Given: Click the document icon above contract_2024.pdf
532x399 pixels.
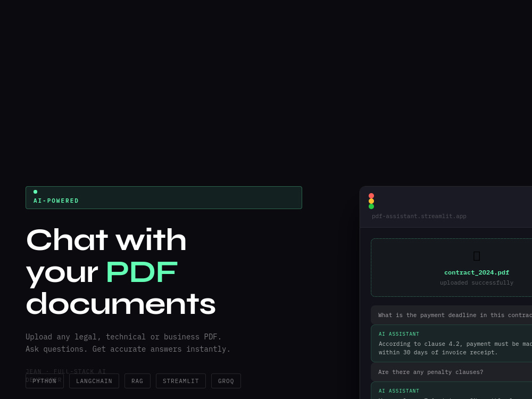Looking at the screenshot, I should tap(477, 256).
